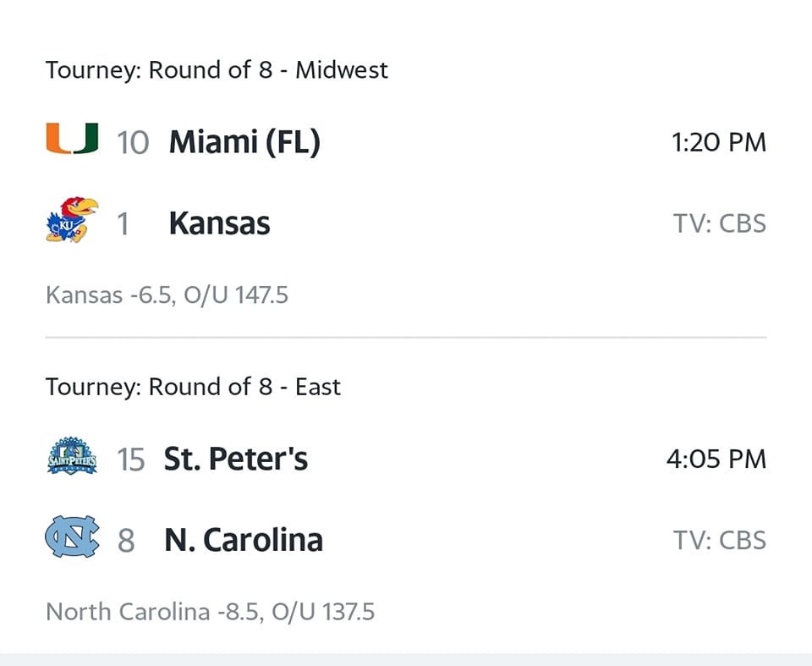This screenshot has width=812, height=666.
Task: Click TV: CBS for the N. Carolina game
Action: tap(720, 540)
